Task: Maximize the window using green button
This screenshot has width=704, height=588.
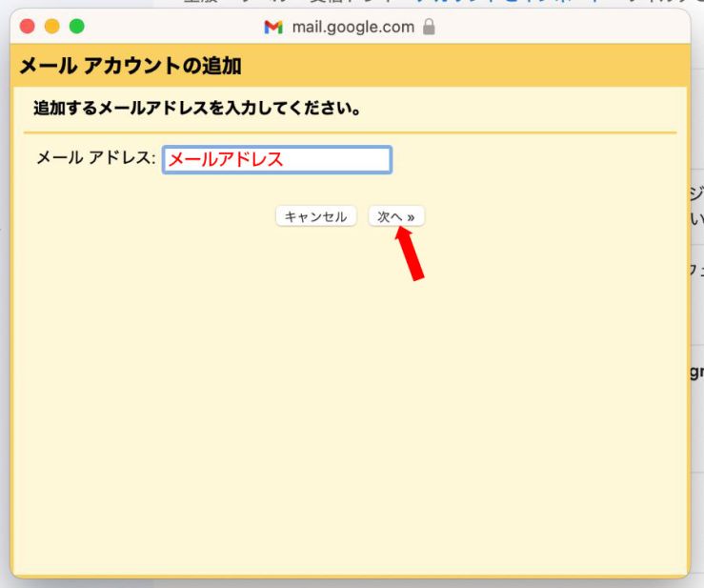Action: [76, 27]
